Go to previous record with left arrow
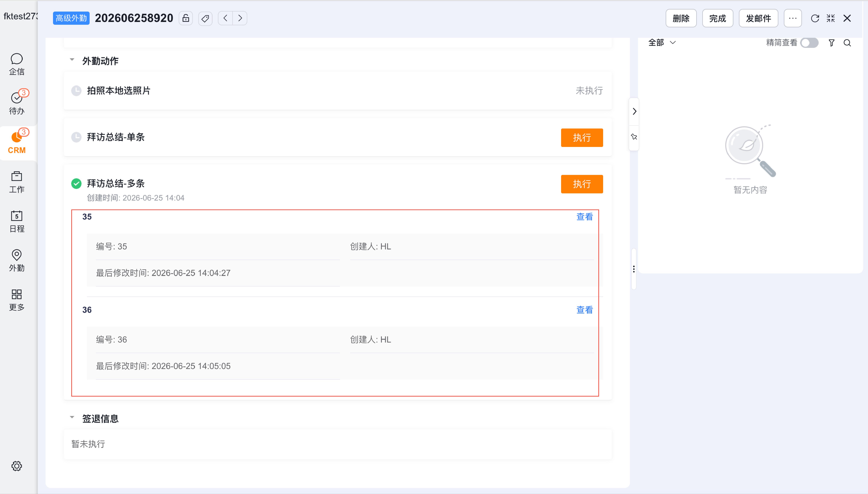868x494 pixels. 225,18
